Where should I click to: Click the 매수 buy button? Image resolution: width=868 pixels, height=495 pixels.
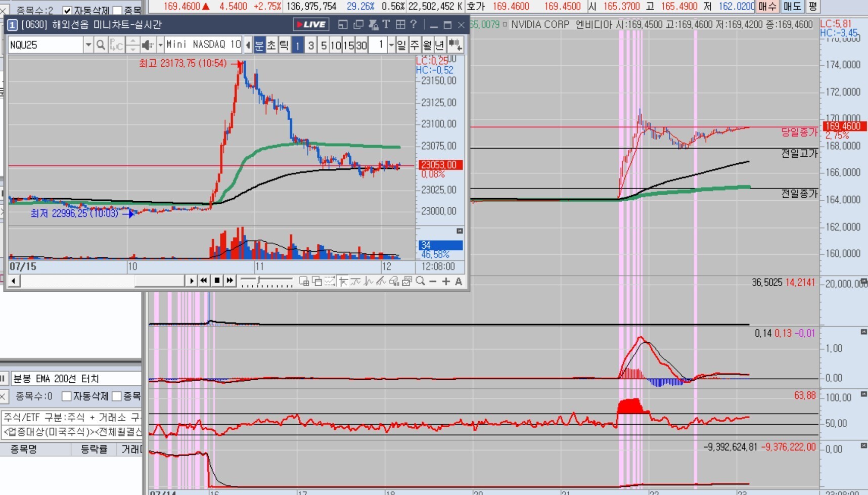click(767, 7)
